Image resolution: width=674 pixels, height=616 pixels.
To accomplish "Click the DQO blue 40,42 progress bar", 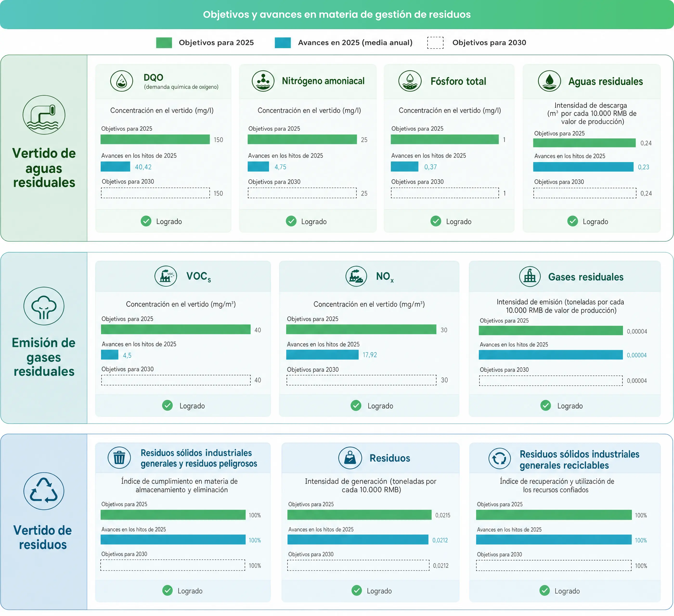I will click(115, 167).
